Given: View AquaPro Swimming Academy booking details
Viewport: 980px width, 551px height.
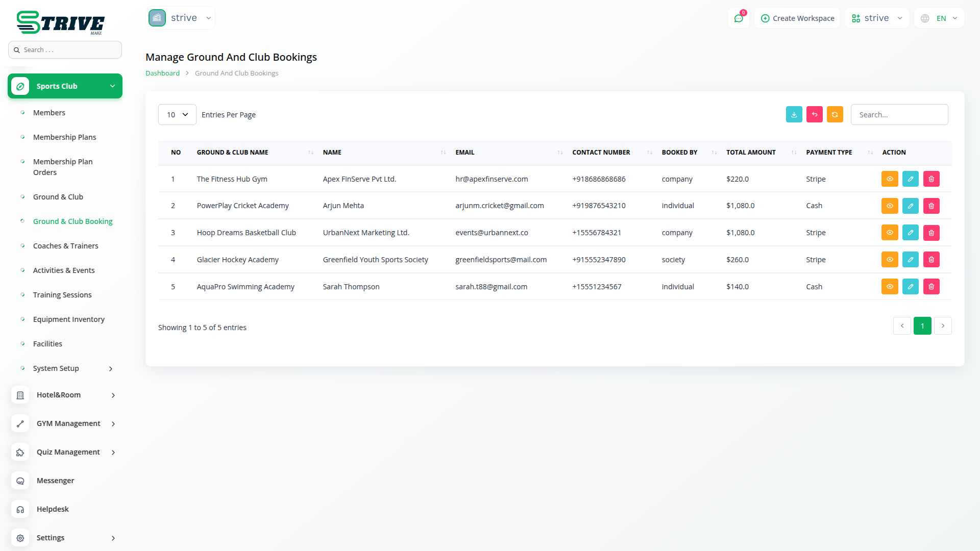Looking at the screenshot, I should pyautogui.click(x=889, y=287).
